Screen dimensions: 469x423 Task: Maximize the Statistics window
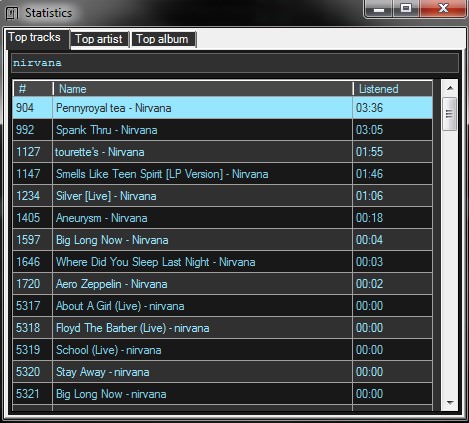406,8
